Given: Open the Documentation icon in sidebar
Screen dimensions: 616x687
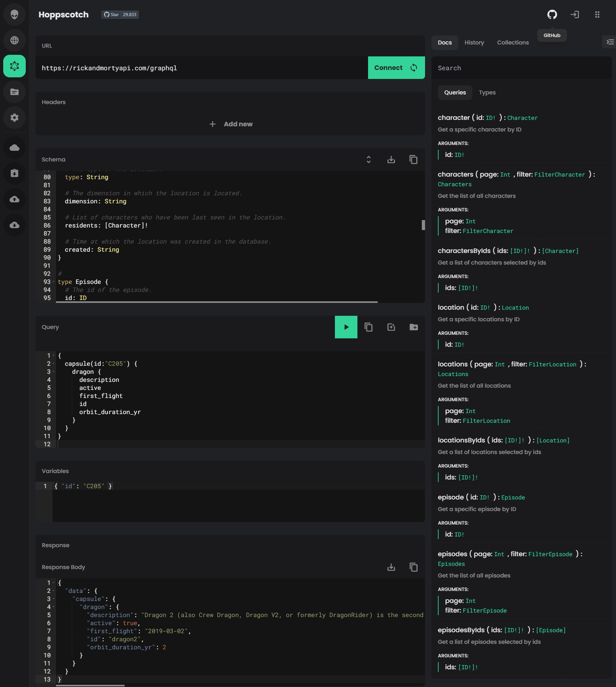Looking at the screenshot, I should 14,92.
